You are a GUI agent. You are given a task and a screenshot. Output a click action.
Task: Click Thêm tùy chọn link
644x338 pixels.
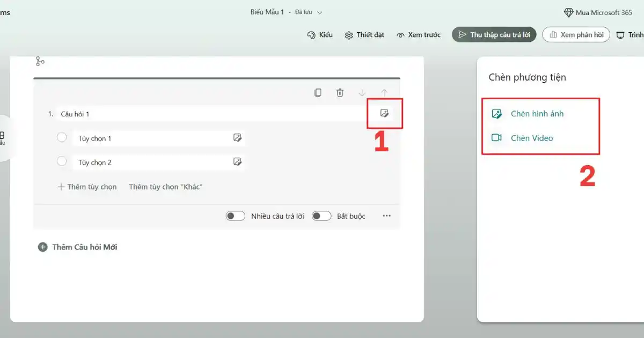pos(87,187)
